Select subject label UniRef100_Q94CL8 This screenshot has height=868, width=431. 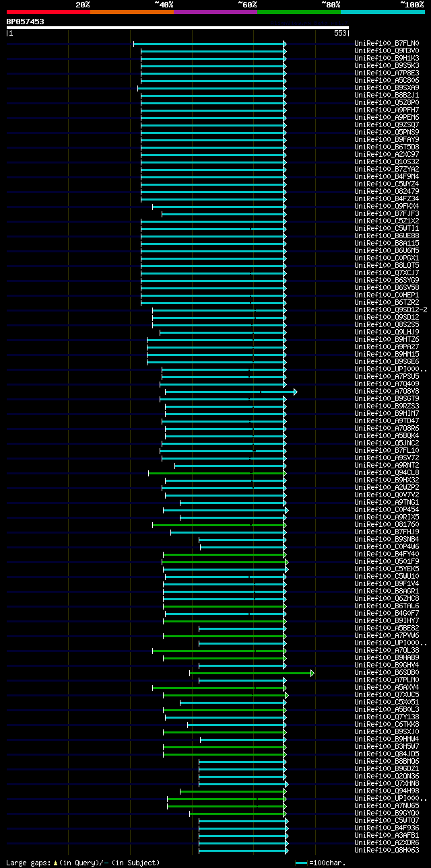pyautogui.click(x=387, y=473)
